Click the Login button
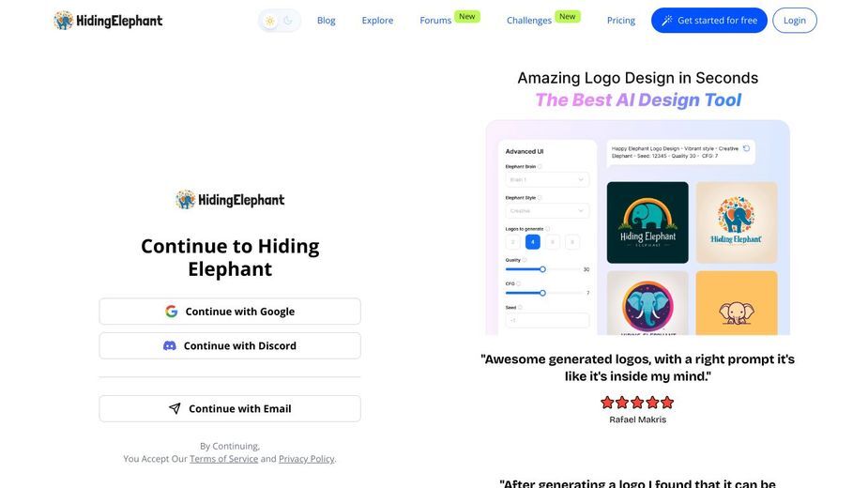This screenshot has height=488, width=868. 795,21
